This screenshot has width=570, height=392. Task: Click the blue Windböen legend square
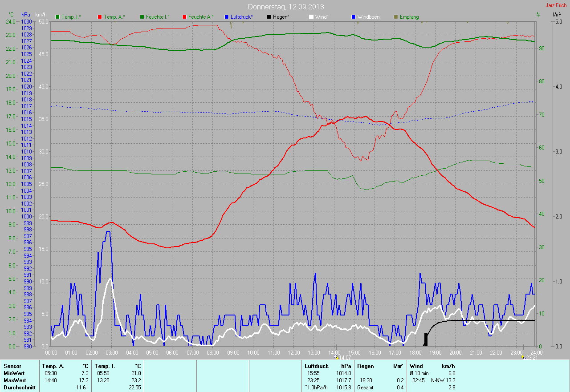354,17
